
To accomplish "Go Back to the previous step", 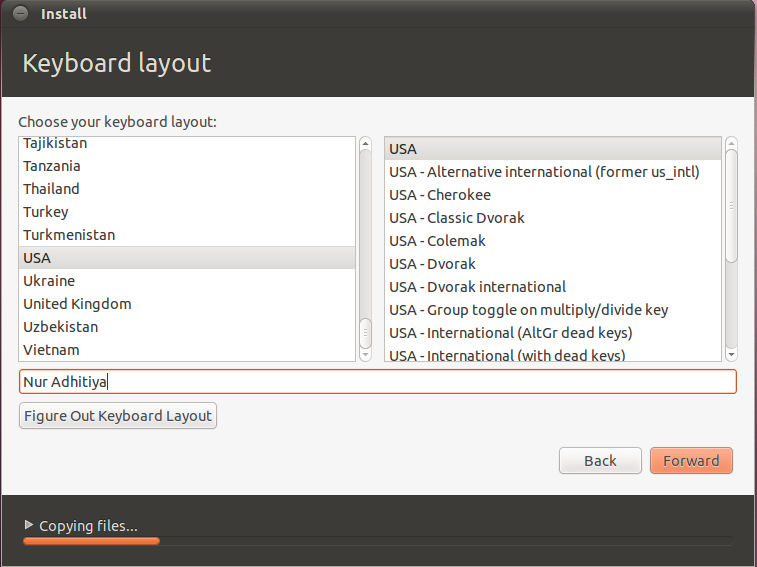I will click(x=600, y=461).
